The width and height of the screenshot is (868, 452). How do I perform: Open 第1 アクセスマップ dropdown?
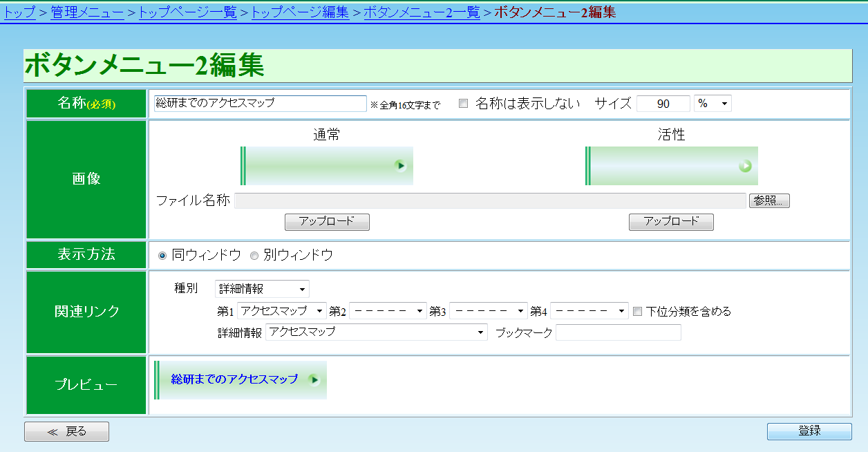(282, 311)
